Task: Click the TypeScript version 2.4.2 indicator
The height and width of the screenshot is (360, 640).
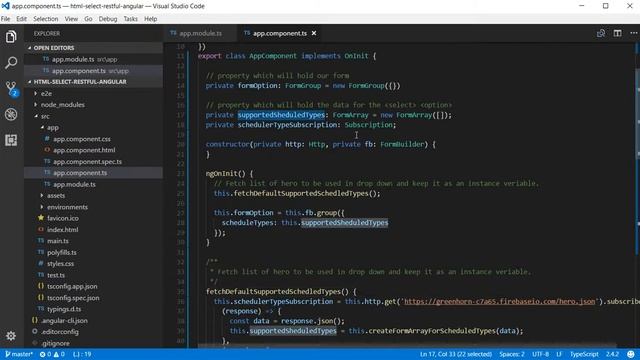Action: pos(612,354)
